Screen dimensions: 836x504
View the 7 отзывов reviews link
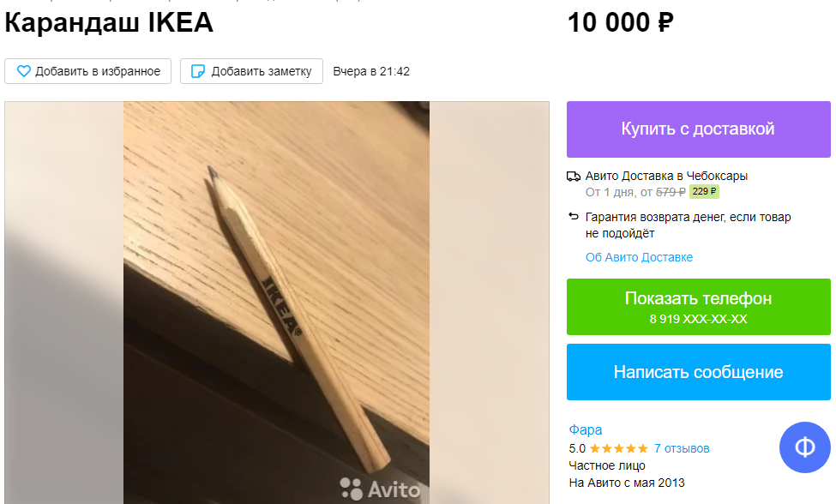pos(682,448)
